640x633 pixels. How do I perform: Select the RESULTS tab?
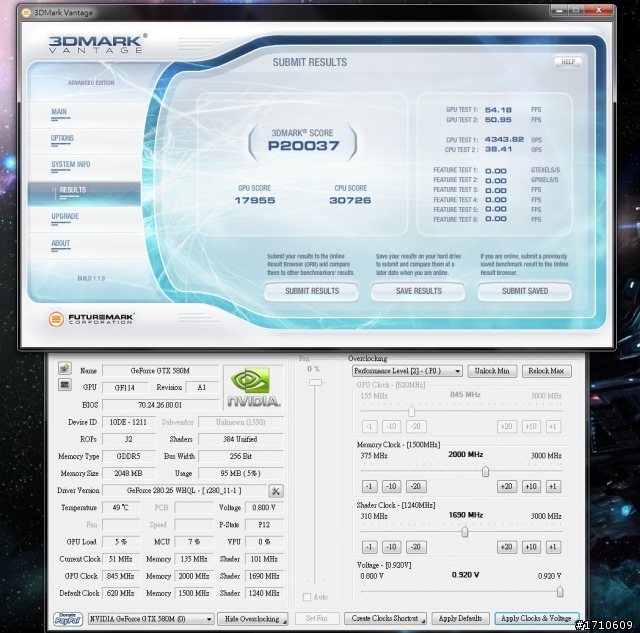click(84, 193)
